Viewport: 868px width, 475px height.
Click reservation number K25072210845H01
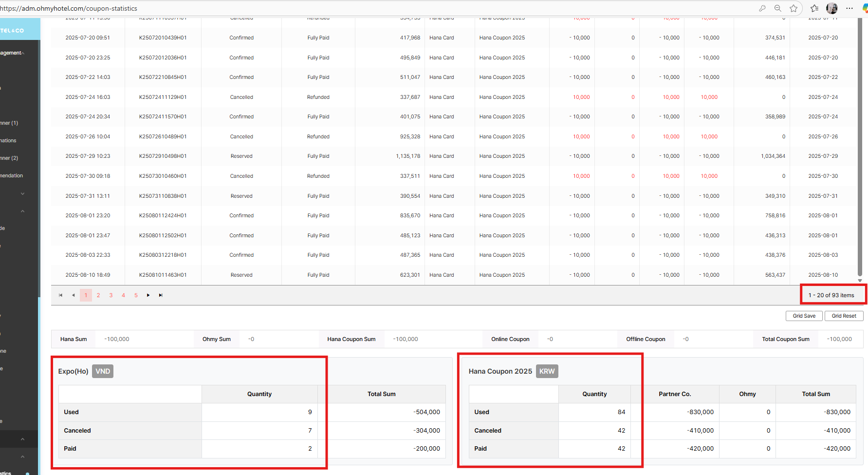tap(163, 77)
